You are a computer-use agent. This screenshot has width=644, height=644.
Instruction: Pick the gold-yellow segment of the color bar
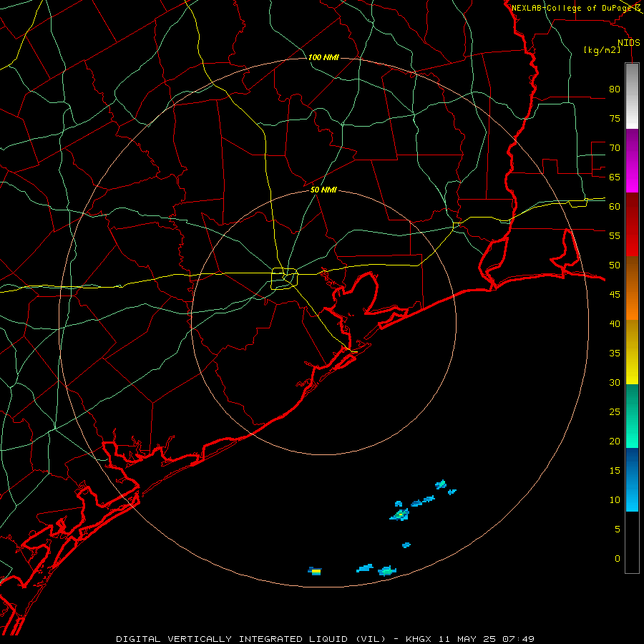[x=632, y=352]
